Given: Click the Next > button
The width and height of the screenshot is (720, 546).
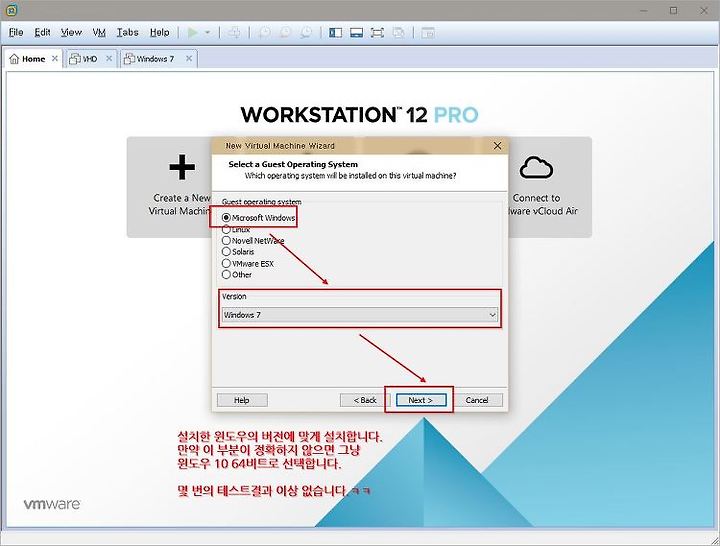Looking at the screenshot, I should pyautogui.click(x=421, y=400).
